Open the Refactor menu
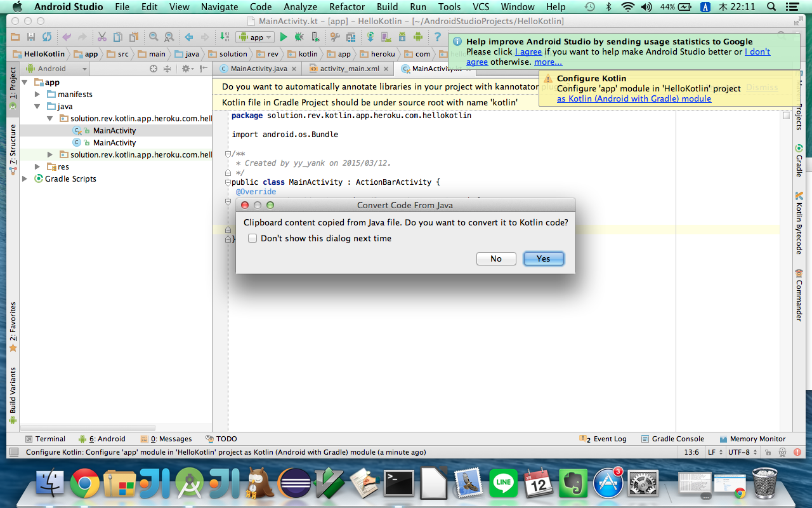812x508 pixels. [347, 7]
